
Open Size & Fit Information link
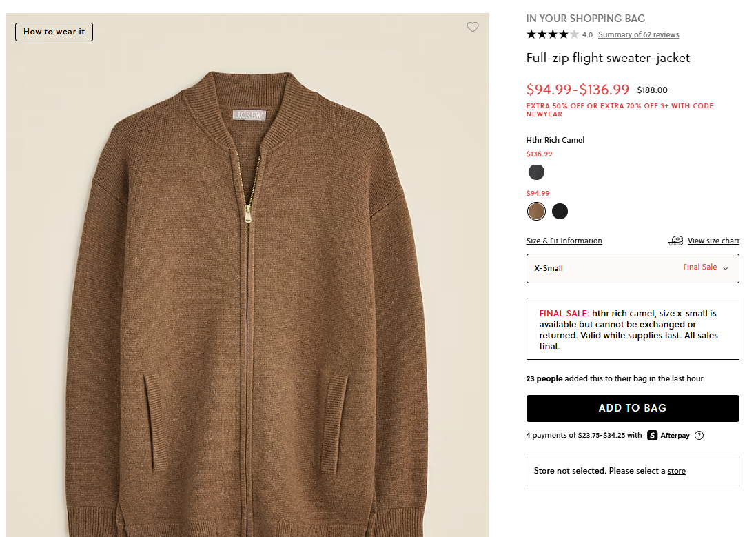564,241
